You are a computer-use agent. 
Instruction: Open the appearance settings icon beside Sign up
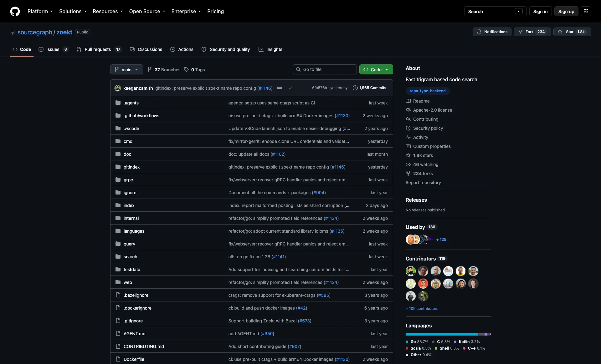pos(586,11)
